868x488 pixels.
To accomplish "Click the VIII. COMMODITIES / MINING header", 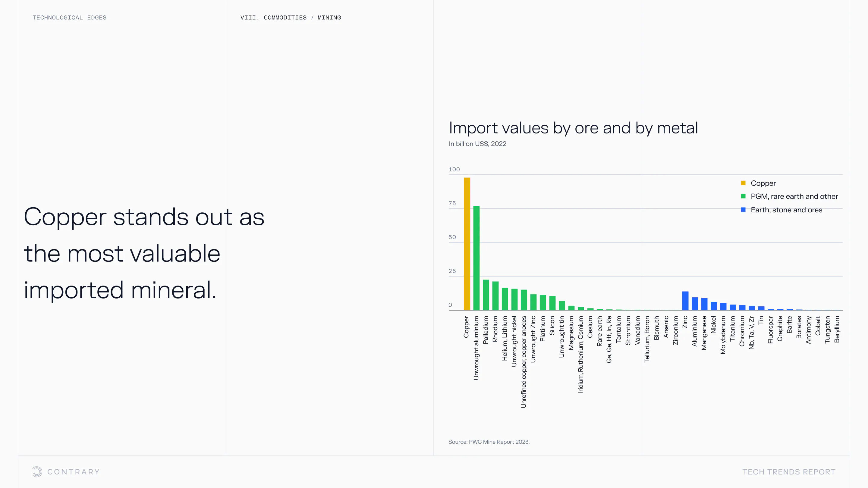I will tap(291, 17).
